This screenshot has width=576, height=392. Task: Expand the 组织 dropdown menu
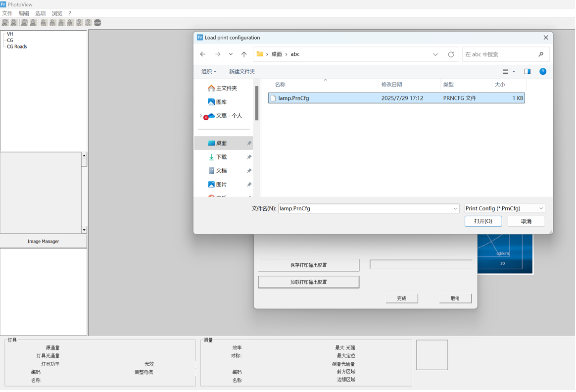tap(208, 72)
